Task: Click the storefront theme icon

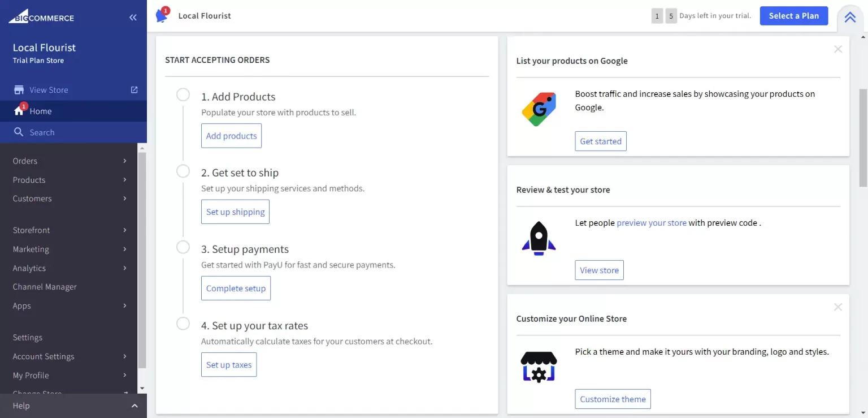Action: coord(538,366)
